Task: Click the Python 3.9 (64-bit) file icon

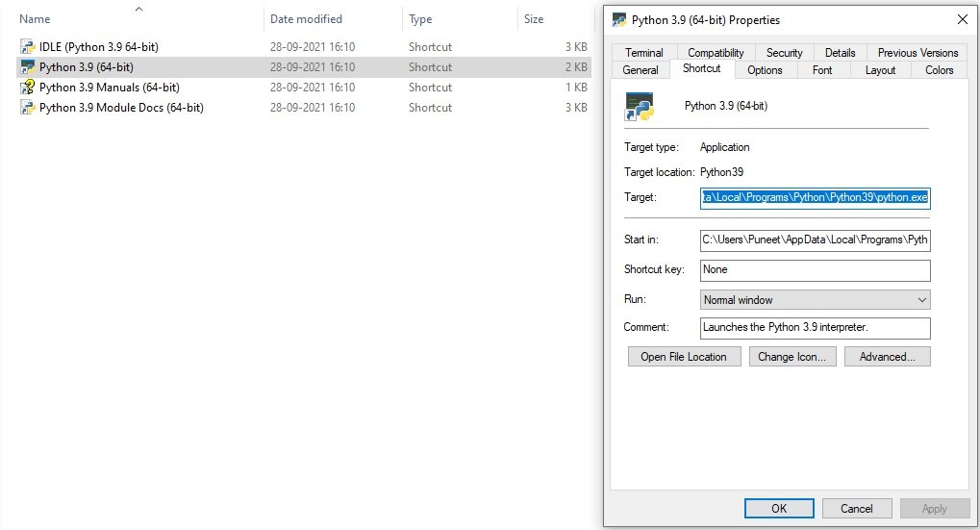Action: [28, 67]
